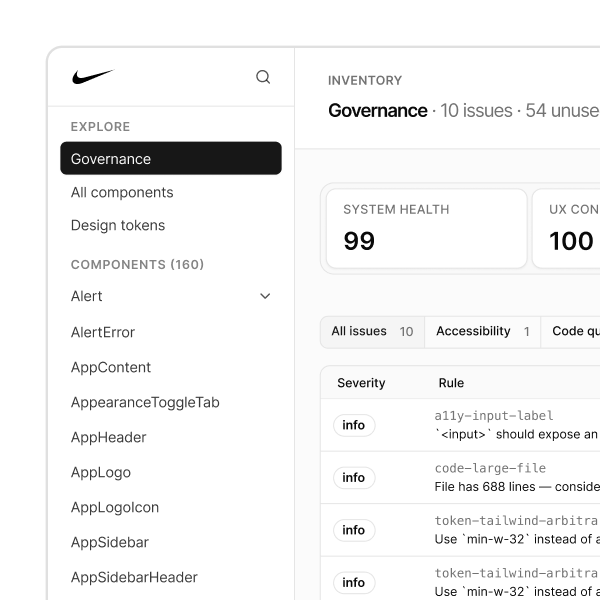Open the AppContent component
600x600 pixels.
(x=111, y=367)
